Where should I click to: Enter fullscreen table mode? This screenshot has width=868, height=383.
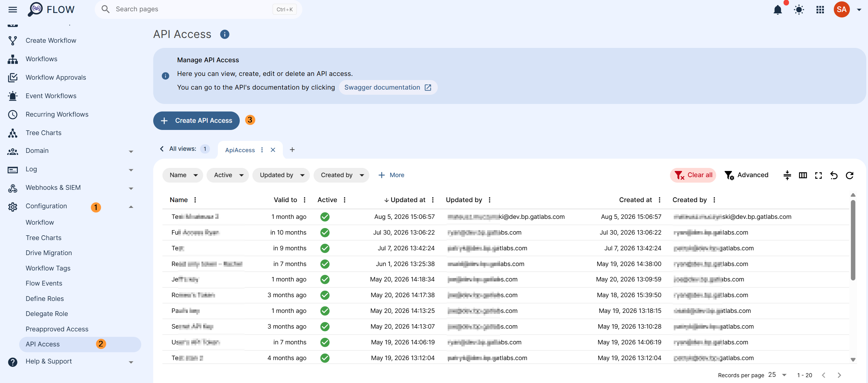[x=818, y=175]
